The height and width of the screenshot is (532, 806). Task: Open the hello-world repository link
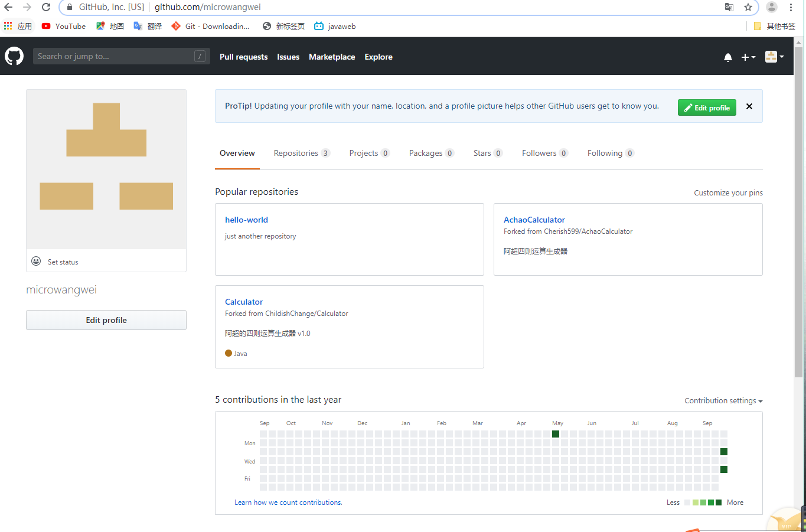tap(246, 220)
